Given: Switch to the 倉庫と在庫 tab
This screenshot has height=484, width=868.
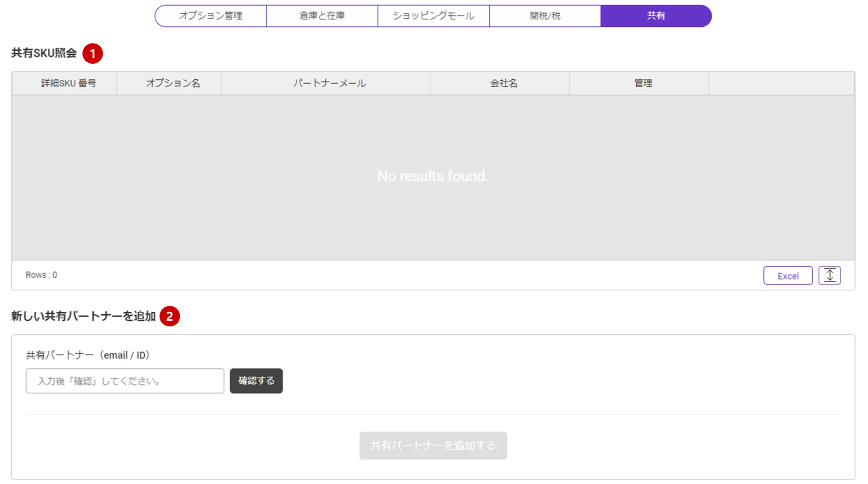Looking at the screenshot, I should pyautogui.click(x=322, y=16).
